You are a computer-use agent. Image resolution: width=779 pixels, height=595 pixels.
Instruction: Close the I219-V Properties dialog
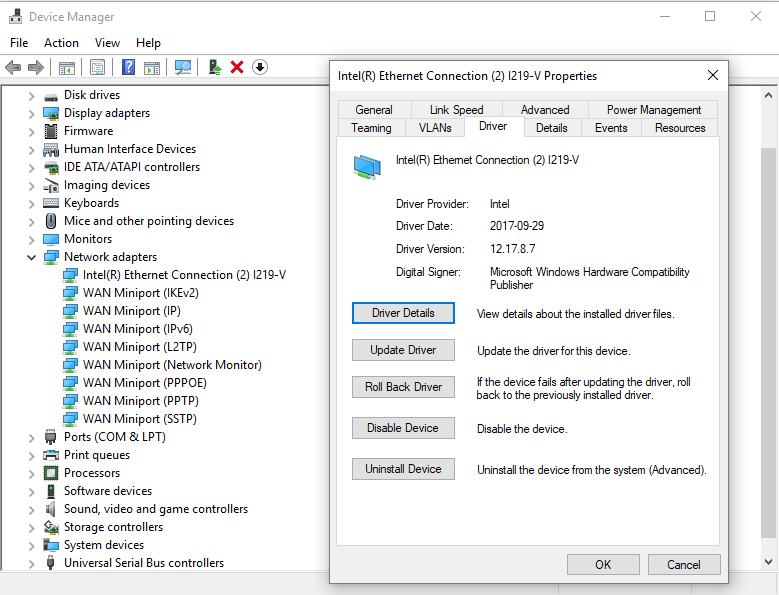(x=712, y=75)
